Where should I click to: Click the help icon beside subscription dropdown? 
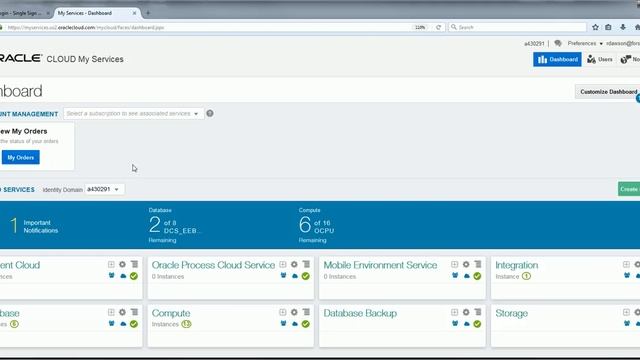(210, 113)
